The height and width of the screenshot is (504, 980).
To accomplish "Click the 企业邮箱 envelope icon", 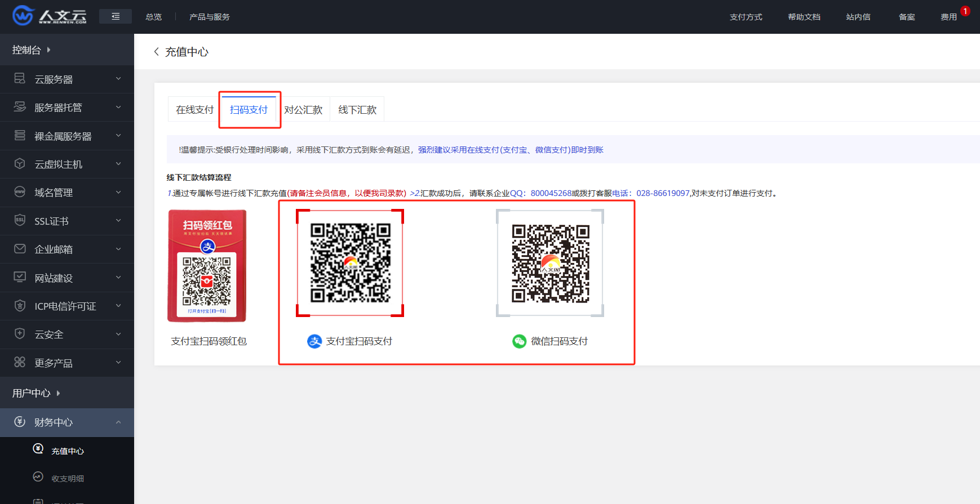I will tap(20, 248).
